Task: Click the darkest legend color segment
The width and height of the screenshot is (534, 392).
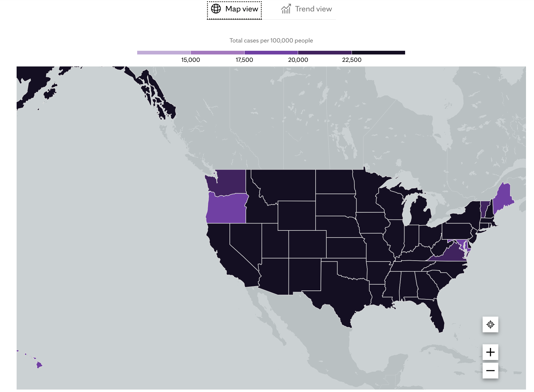Action: click(x=378, y=53)
